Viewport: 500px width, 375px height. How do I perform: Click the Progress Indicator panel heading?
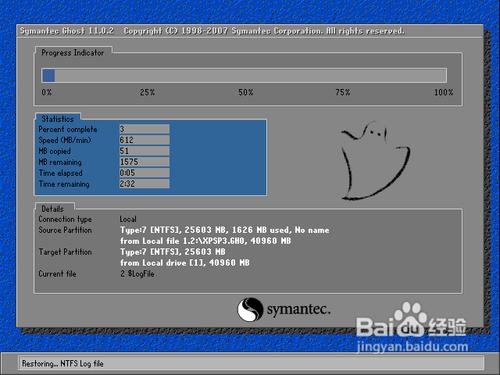pyautogui.click(x=73, y=53)
